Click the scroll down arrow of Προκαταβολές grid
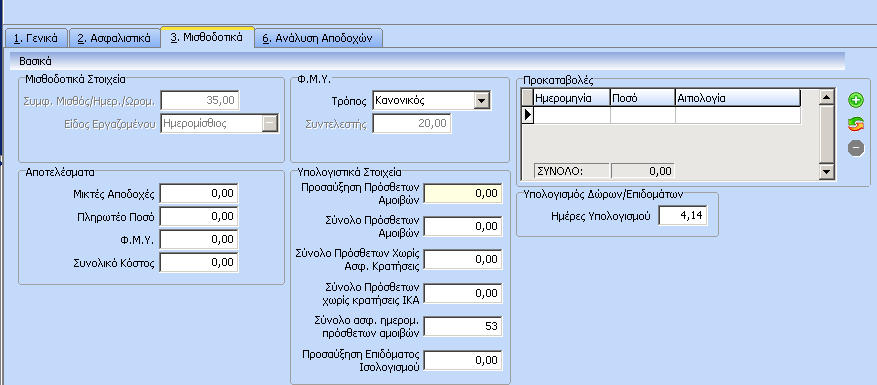The width and height of the screenshot is (877, 385). coord(827,171)
